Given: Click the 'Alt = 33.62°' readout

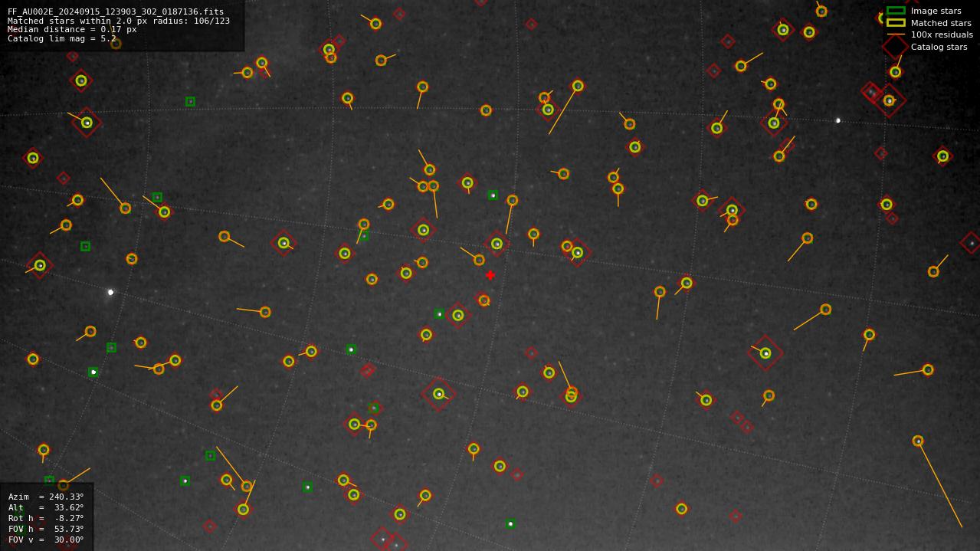Looking at the screenshot, I should click(x=46, y=507).
